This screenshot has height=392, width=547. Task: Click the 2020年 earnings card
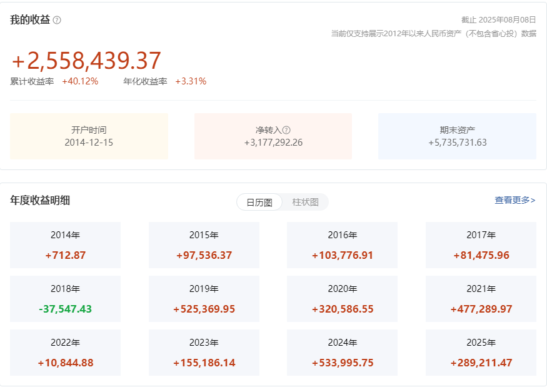coord(342,299)
